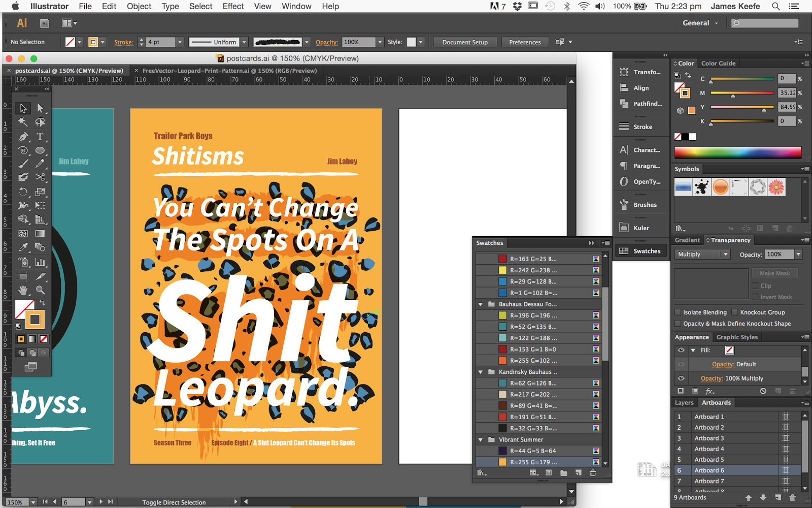Open the Brushes panel from the dock
The width and height of the screenshot is (812, 508).
641,205
